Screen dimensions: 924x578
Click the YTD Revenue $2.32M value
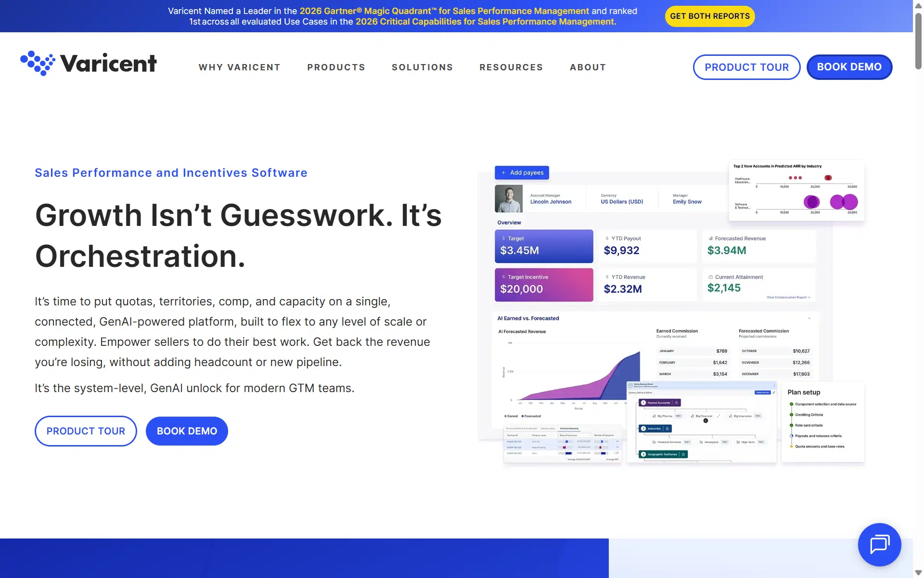(623, 289)
